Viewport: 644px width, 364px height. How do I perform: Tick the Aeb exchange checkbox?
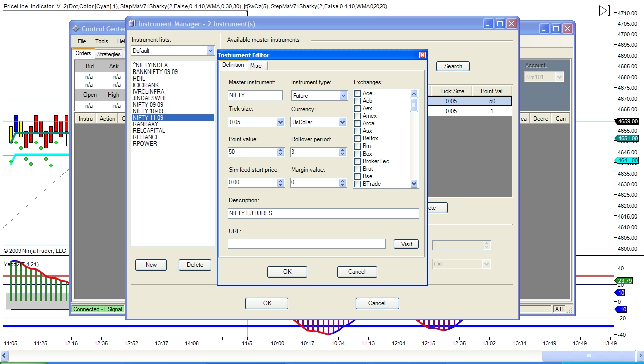click(357, 101)
